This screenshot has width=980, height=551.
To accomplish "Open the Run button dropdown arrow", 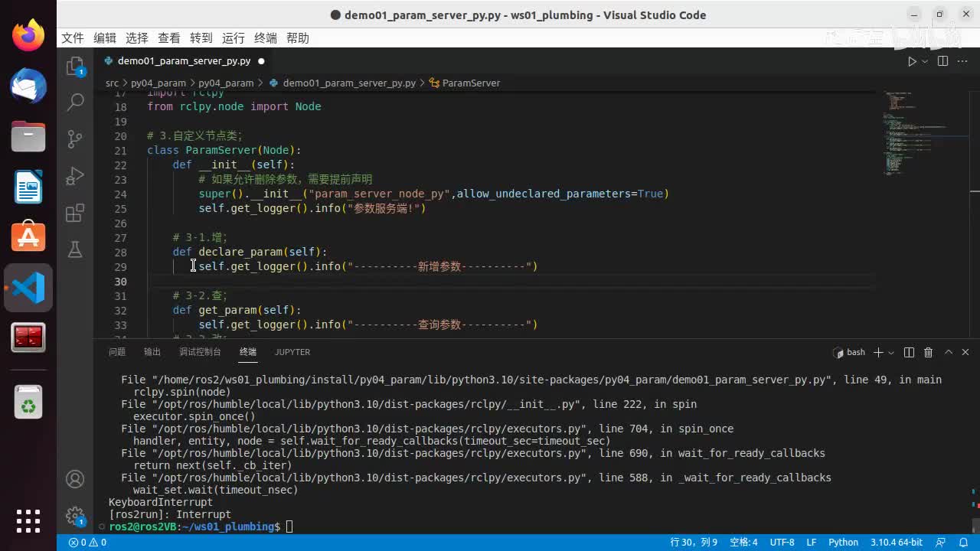I will (925, 61).
